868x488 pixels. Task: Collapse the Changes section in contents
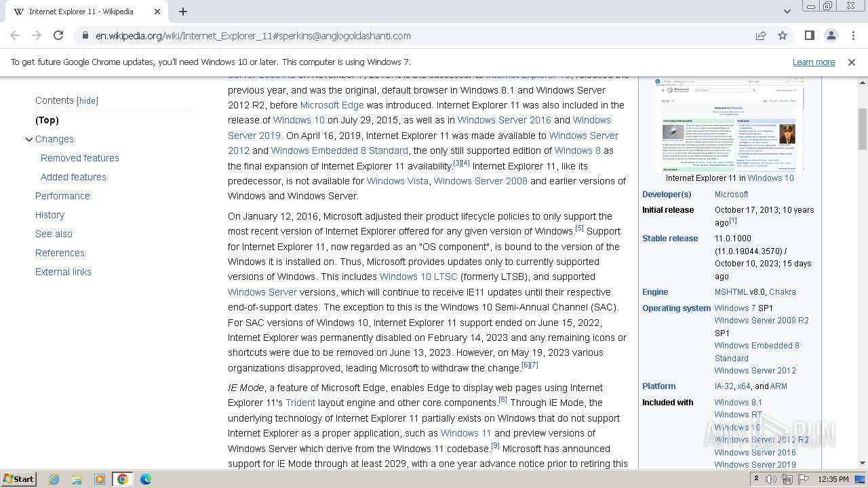[x=29, y=139]
